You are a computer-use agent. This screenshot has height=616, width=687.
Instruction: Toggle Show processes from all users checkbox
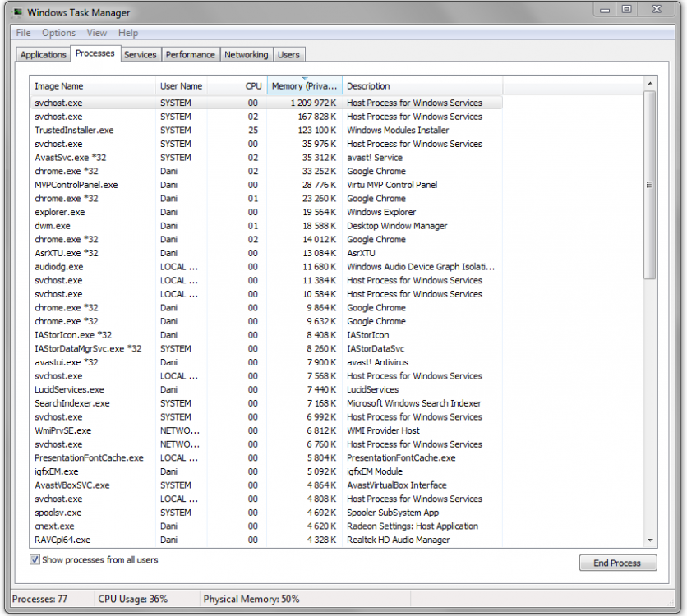pos(35,559)
